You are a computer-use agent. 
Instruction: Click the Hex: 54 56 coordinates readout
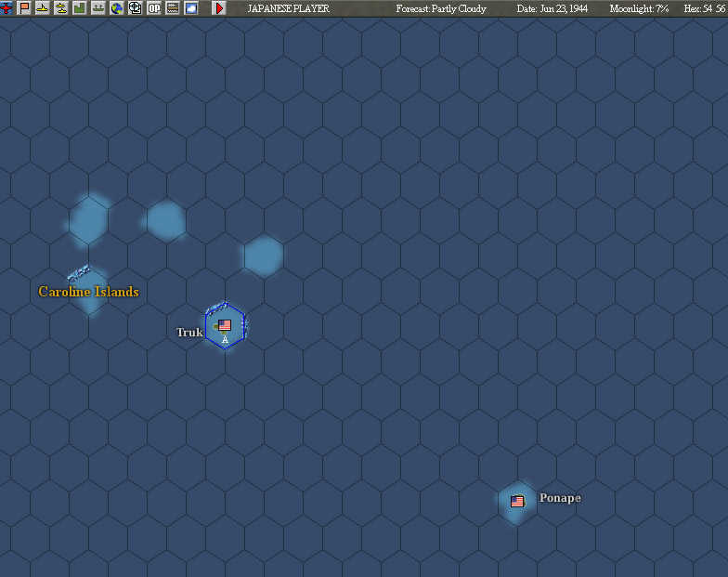705,8
